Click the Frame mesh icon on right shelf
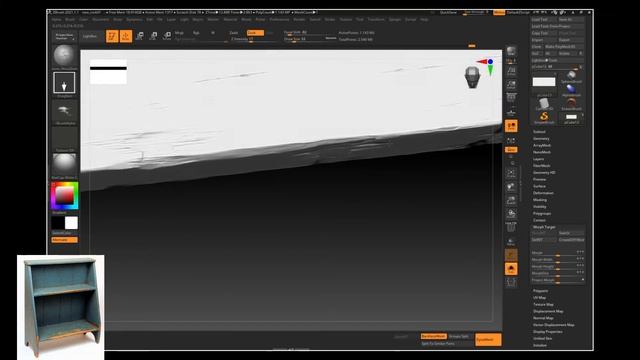 [511, 174]
